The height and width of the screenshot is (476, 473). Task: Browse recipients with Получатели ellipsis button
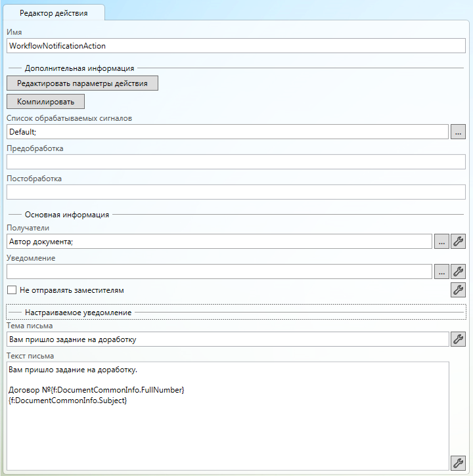441,241
